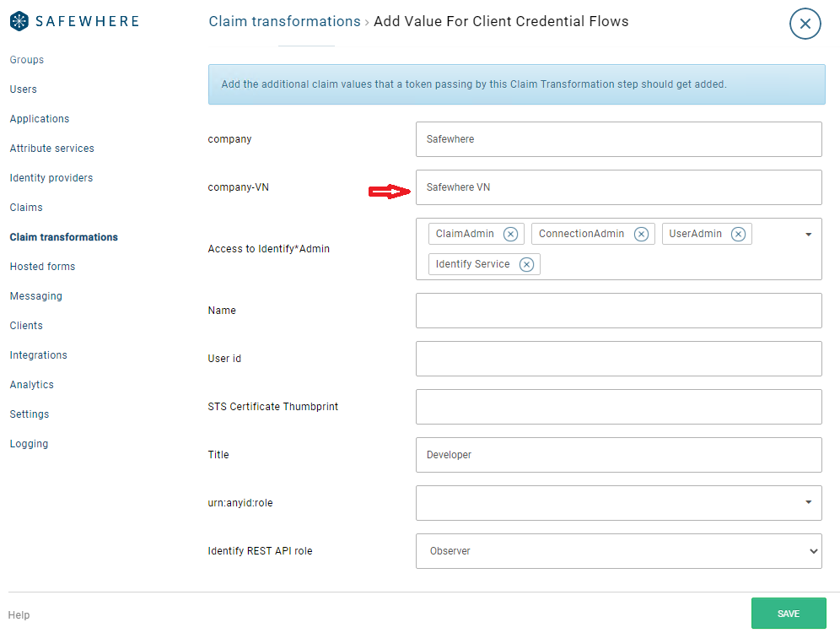View Analytics section
Screen dimensions: 840x633
coord(31,384)
